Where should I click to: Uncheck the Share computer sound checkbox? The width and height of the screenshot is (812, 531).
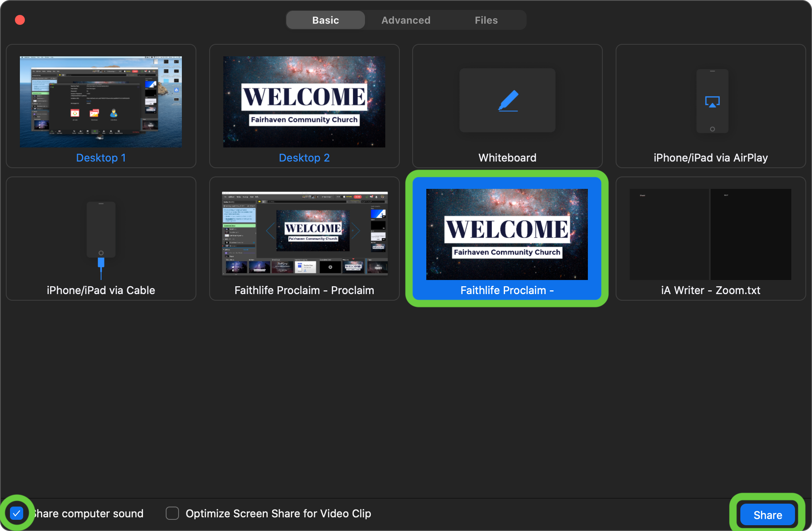click(x=17, y=514)
